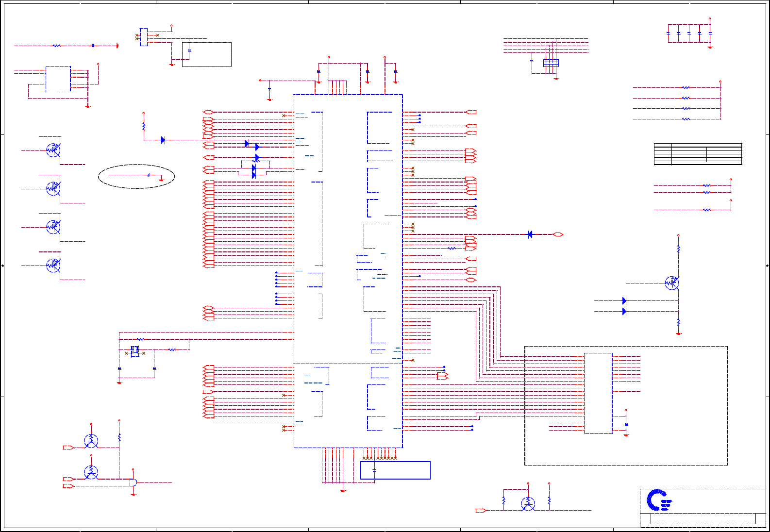
Task: Click the company logo in the title block
Action: (x=659, y=500)
